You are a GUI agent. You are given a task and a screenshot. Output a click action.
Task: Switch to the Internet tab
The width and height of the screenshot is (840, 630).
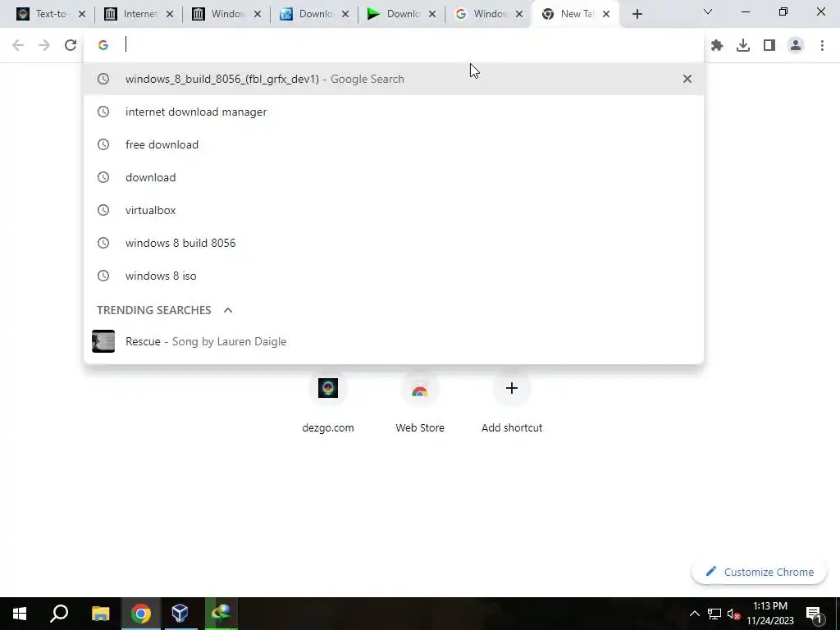[x=130, y=14]
